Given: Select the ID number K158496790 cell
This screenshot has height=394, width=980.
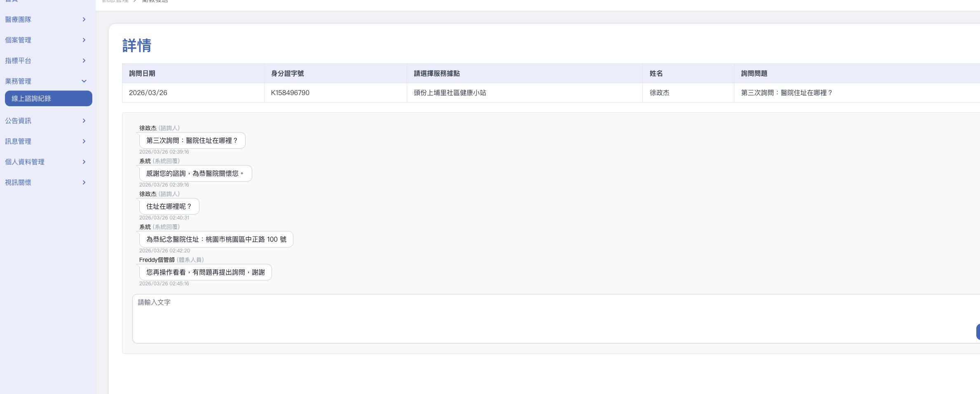Looking at the screenshot, I should pos(290,93).
